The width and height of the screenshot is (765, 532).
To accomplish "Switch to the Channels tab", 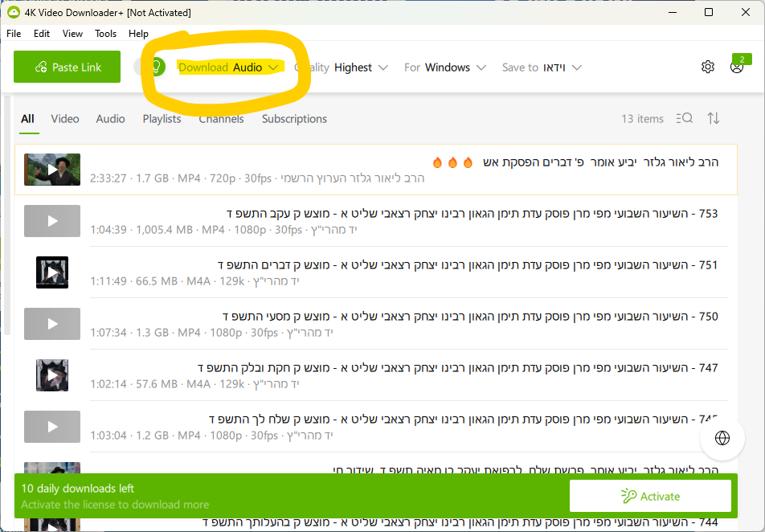I will [221, 119].
